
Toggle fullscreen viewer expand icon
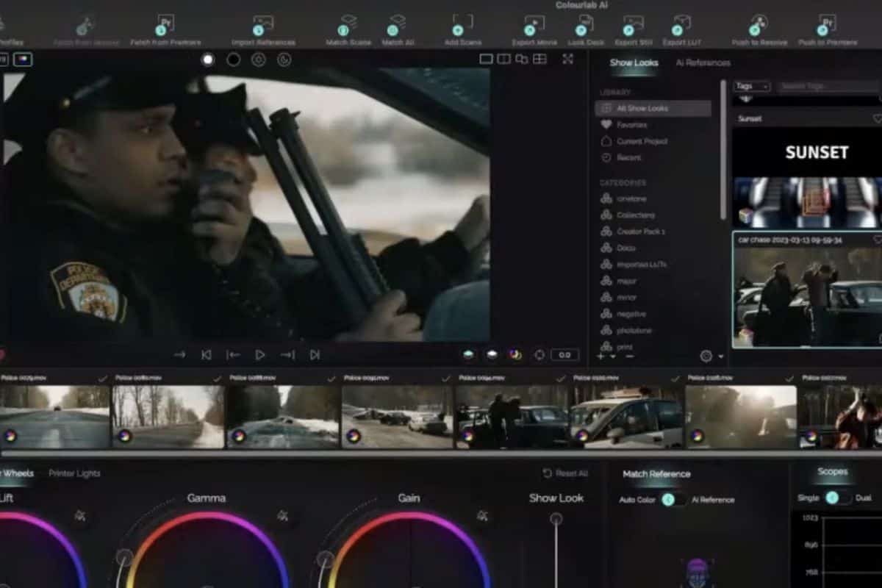567,59
